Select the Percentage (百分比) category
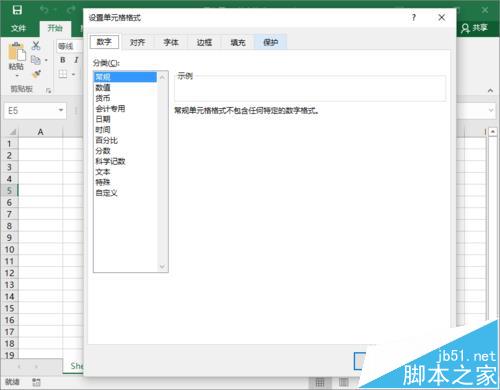This screenshot has height=390, width=500. (125, 140)
